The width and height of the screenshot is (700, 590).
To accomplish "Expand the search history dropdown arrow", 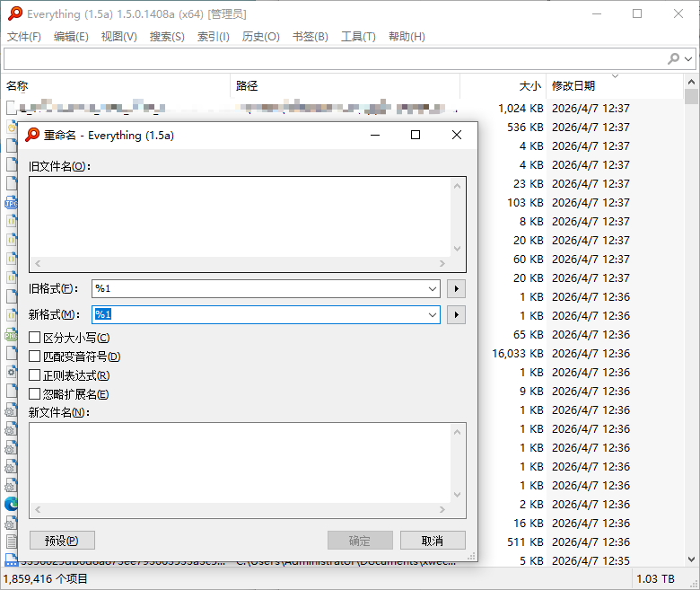I will point(688,59).
